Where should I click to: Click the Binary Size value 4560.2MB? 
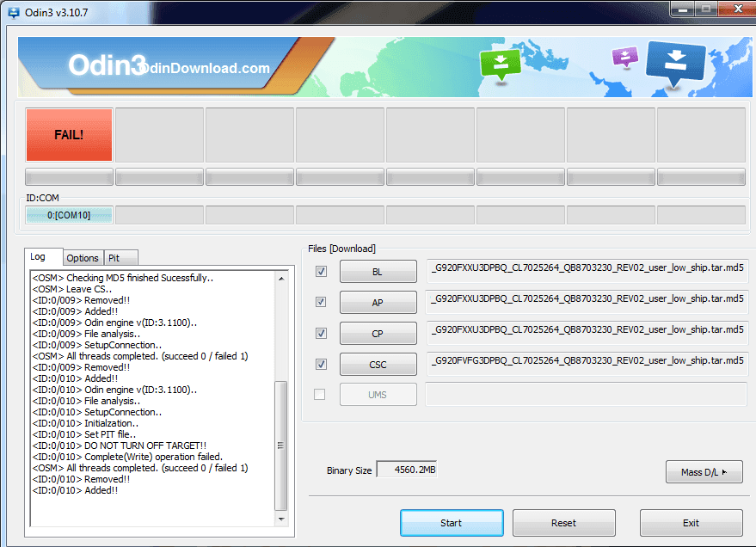click(407, 470)
